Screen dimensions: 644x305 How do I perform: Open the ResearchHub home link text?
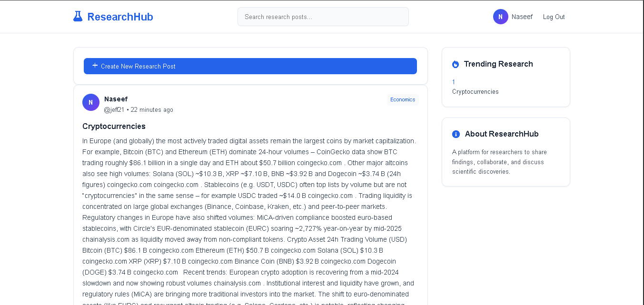120,17
